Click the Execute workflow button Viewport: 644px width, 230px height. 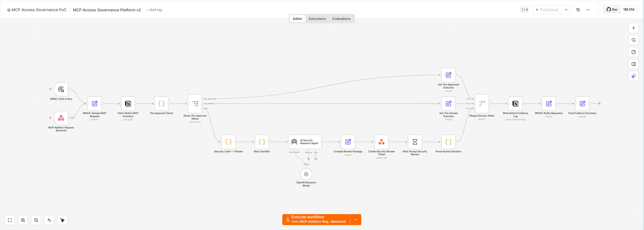click(x=316, y=219)
